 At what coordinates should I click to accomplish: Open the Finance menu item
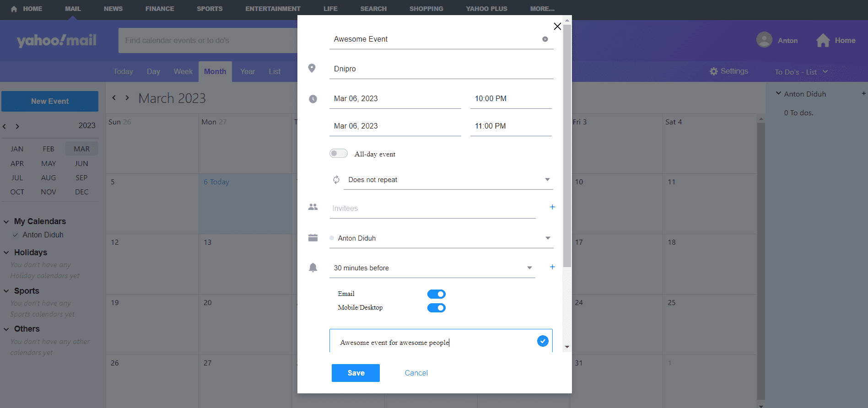(160, 9)
